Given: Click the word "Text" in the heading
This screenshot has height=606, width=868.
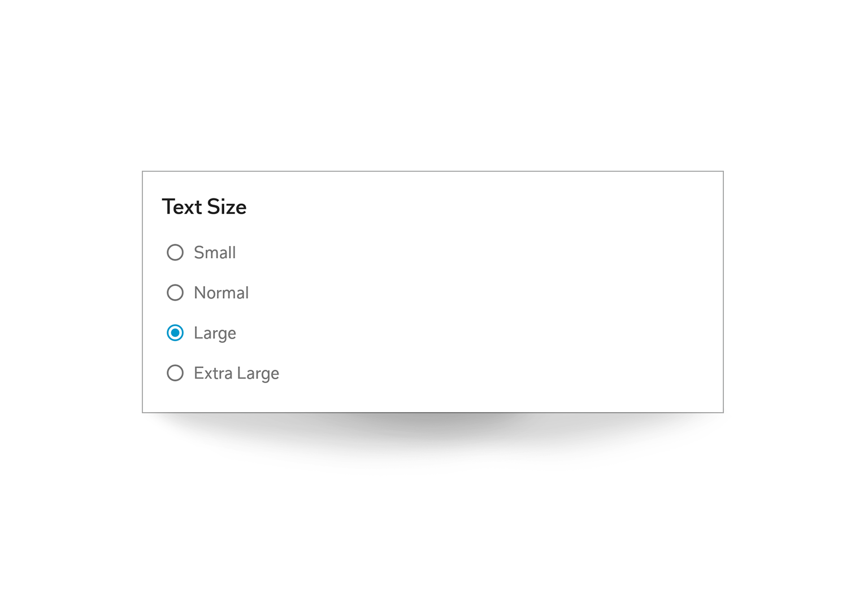Looking at the screenshot, I should pyautogui.click(x=182, y=207).
